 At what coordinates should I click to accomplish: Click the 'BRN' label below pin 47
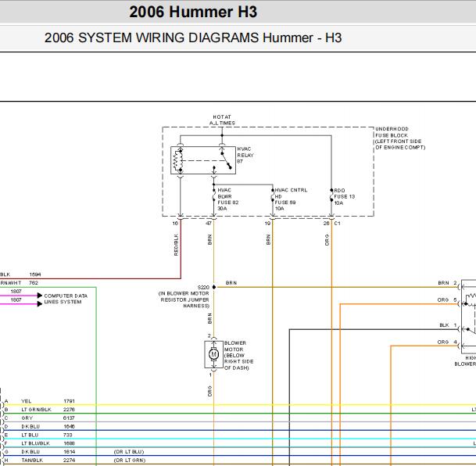pyautogui.click(x=209, y=239)
